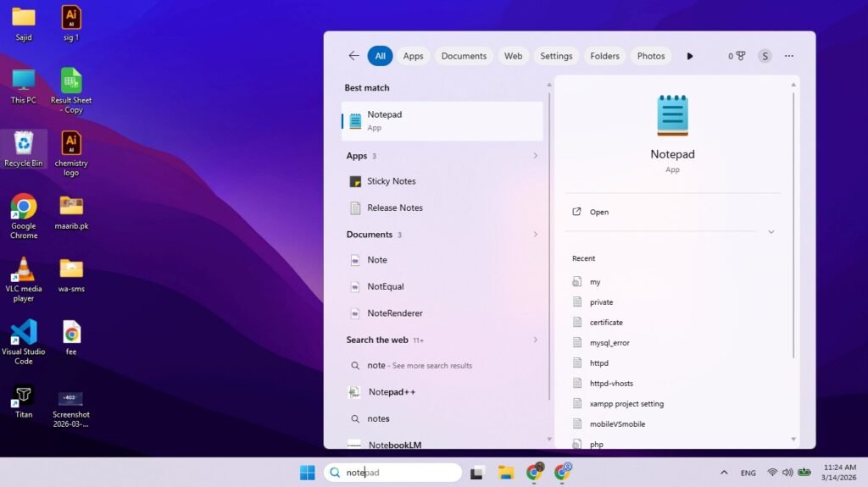
Task: Click the ENG language indicator
Action: click(x=748, y=473)
